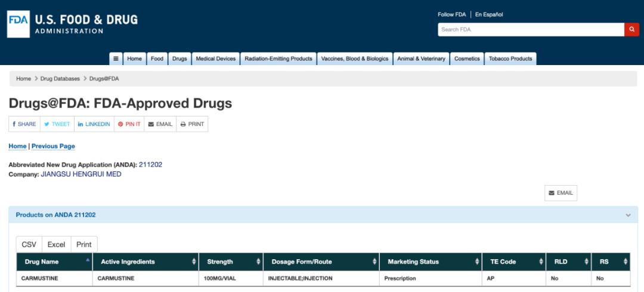Open the hamburger menu icon
This screenshot has height=292, width=644.
(116, 59)
